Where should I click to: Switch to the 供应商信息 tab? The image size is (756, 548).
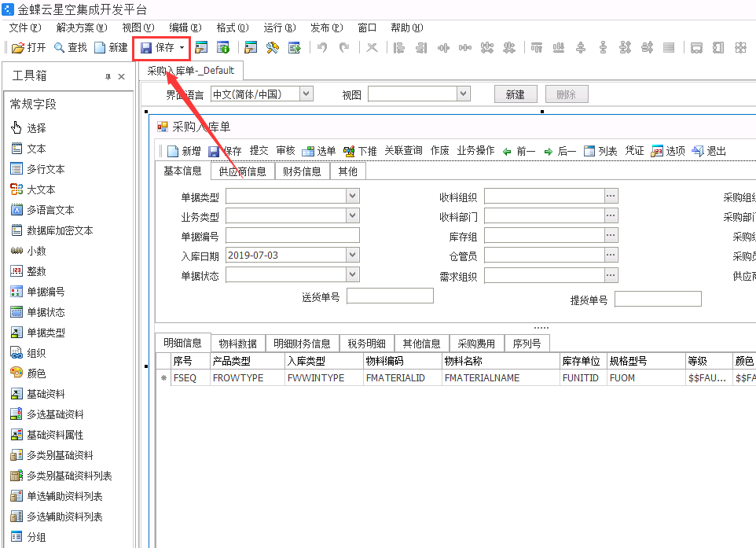[243, 171]
